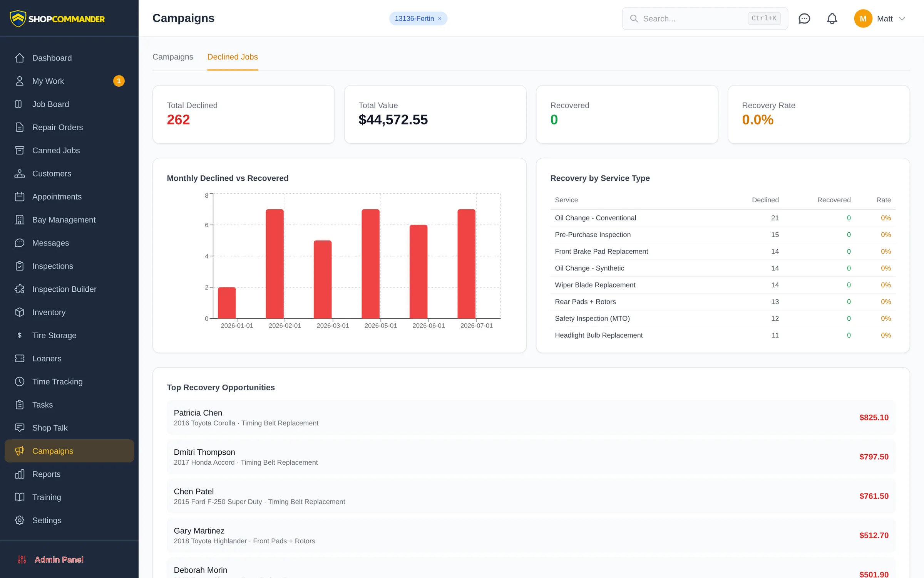Image resolution: width=924 pixels, height=578 pixels.
Task: Click the Canned Jobs archive icon
Action: [20, 150]
